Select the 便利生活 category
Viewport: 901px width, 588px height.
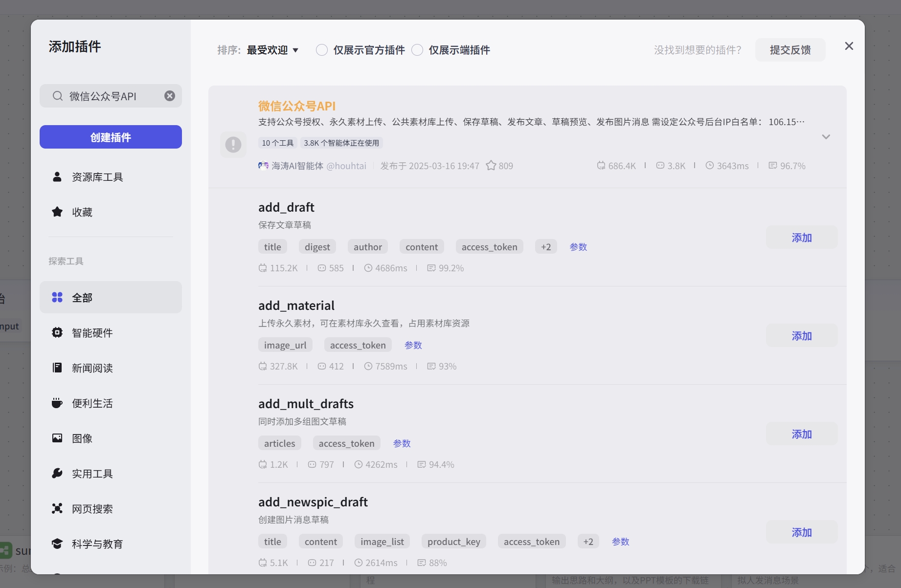pyautogui.click(x=111, y=403)
